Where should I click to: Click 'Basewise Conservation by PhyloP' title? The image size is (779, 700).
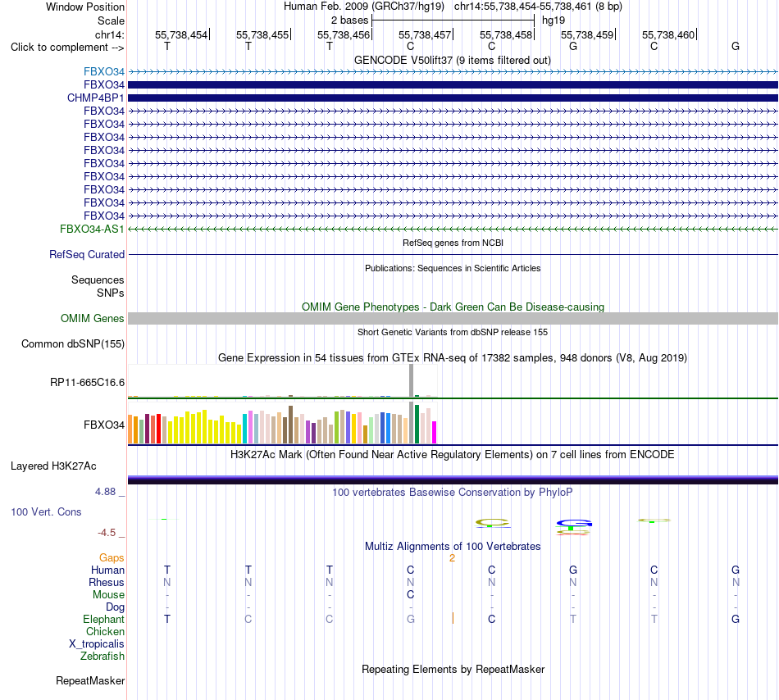(453, 493)
